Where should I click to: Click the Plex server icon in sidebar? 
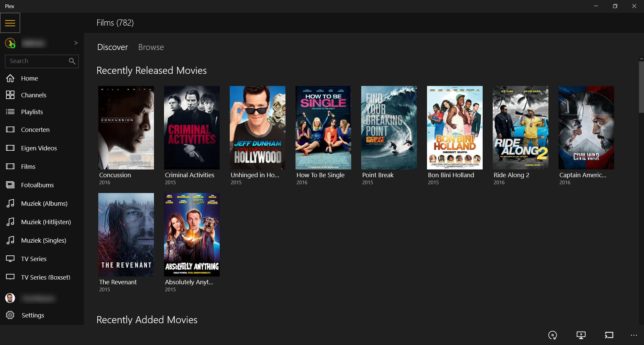point(10,43)
